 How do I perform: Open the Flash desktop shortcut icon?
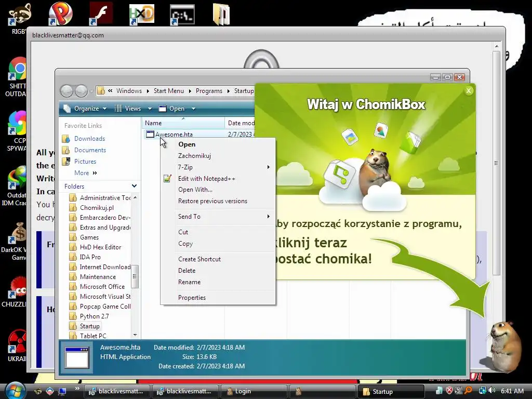[x=101, y=14]
